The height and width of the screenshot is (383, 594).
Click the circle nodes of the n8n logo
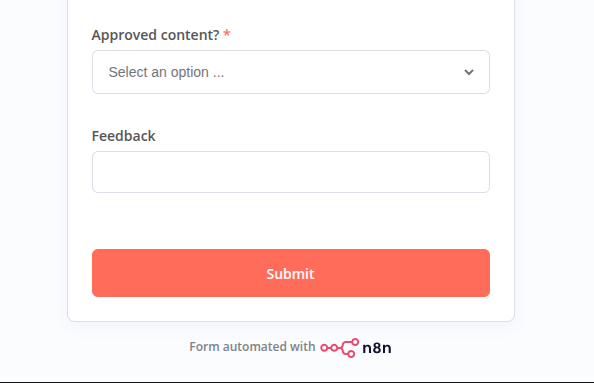(x=330, y=347)
